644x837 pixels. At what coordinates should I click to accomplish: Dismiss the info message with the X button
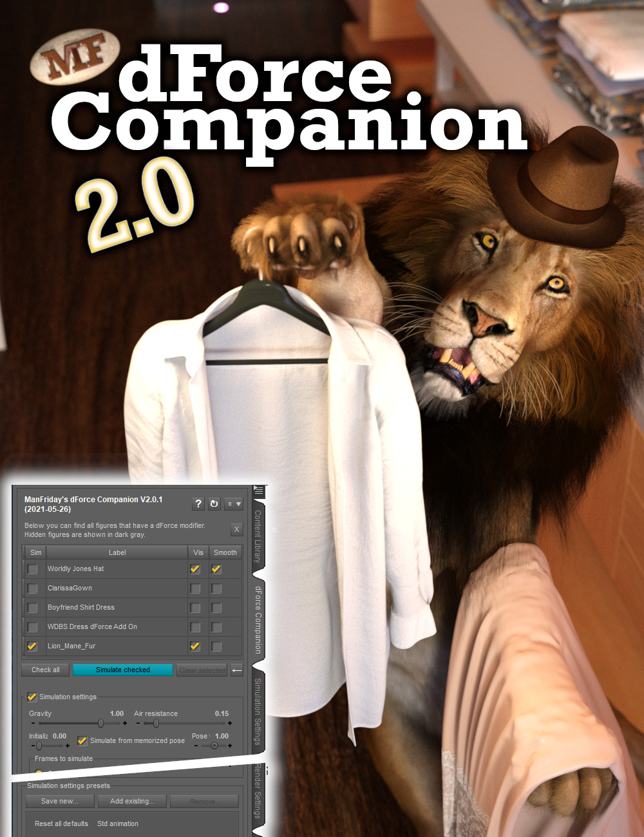click(236, 529)
